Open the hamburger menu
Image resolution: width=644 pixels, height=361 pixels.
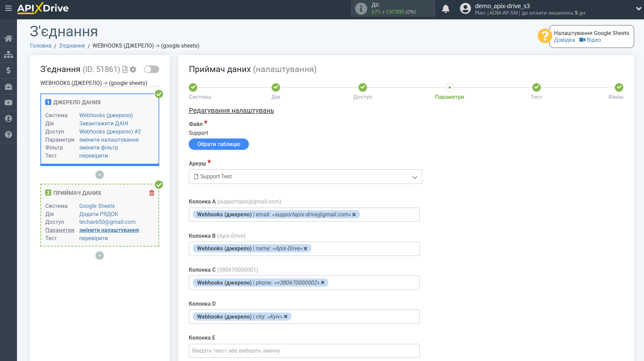point(8,8)
